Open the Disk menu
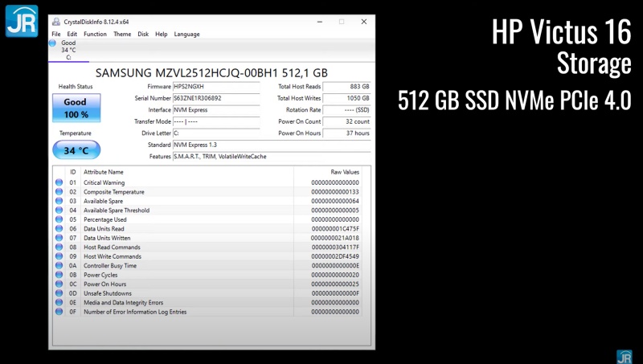643x364 pixels. coord(143,35)
